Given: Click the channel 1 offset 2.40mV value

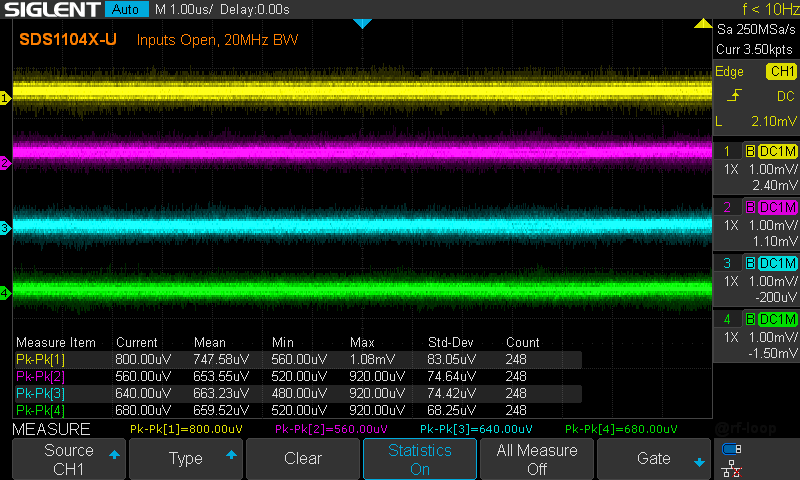Looking at the screenshot, I should click(774, 185).
